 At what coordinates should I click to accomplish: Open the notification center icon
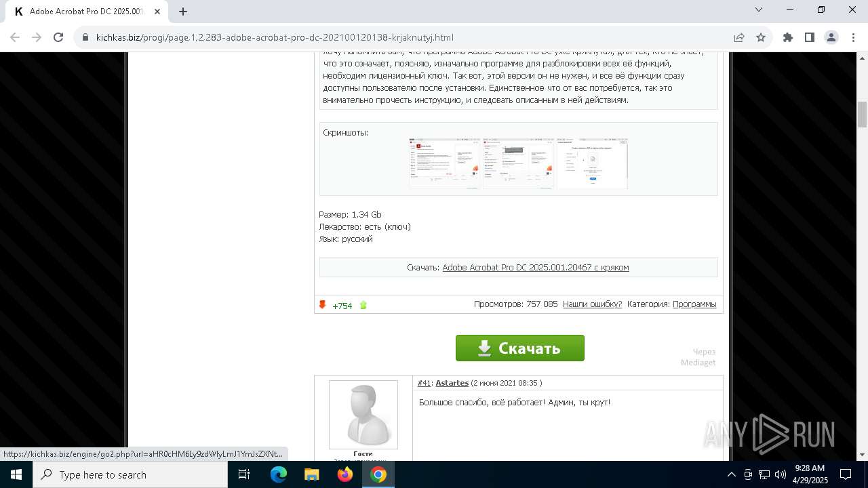tap(846, 474)
